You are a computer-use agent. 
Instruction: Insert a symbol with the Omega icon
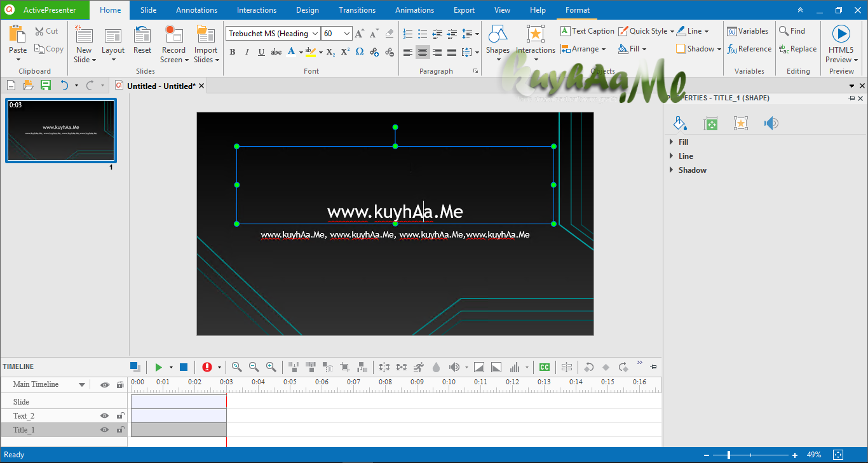360,52
